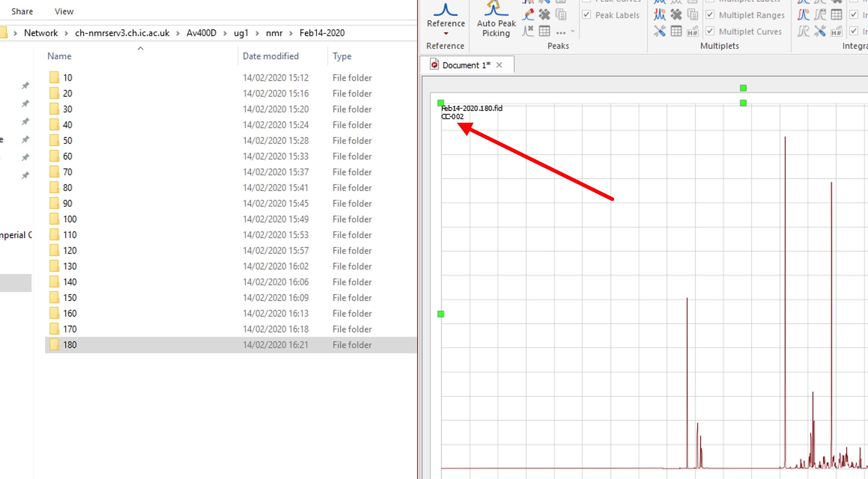
Task: Uncheck the Multiplet Ranges checkbox
Action: 710,15
